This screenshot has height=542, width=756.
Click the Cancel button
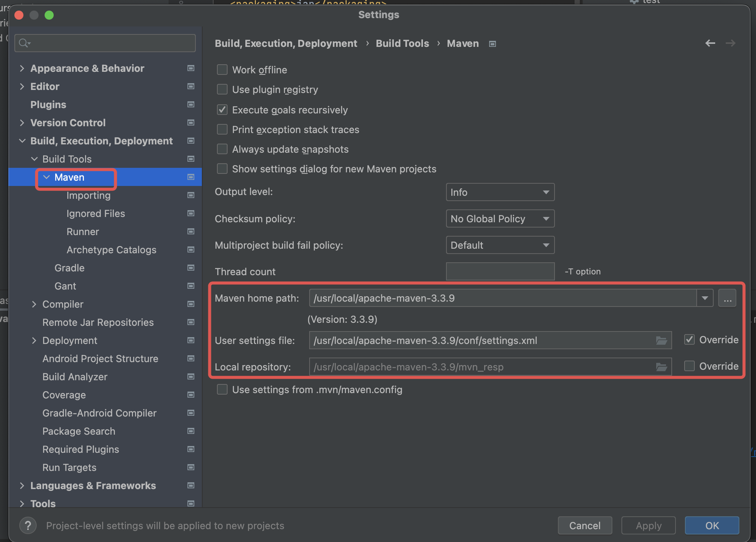[584, 525]
